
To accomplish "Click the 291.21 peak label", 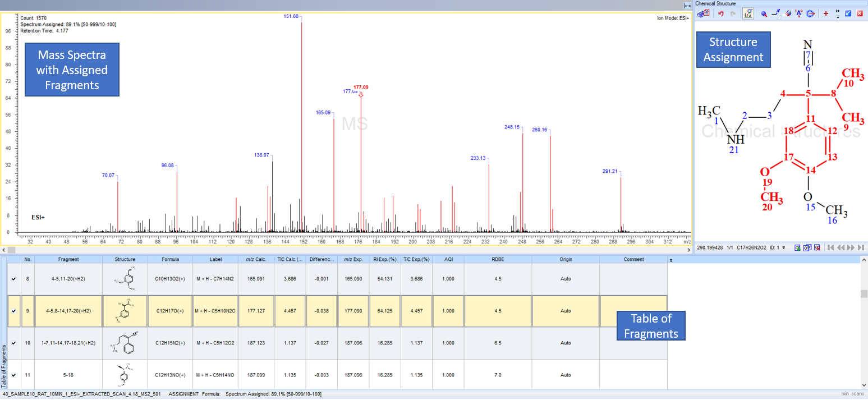I will pos(609,171).
